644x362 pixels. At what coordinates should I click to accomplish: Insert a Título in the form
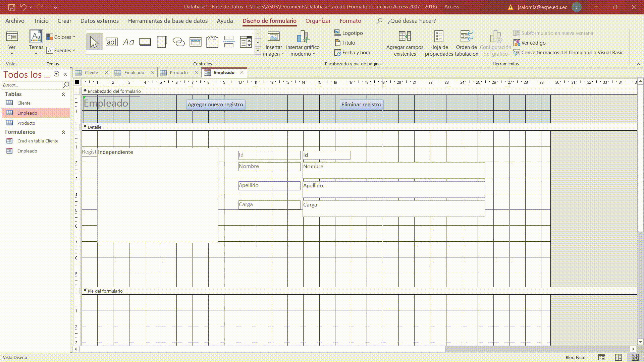[x=345, y=43]
